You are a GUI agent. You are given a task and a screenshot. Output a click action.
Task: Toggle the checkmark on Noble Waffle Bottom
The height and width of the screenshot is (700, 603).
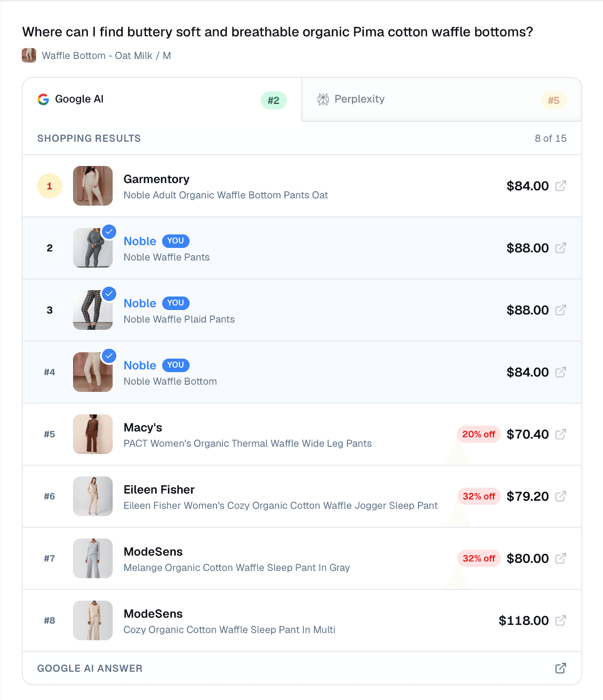point(109,356)
